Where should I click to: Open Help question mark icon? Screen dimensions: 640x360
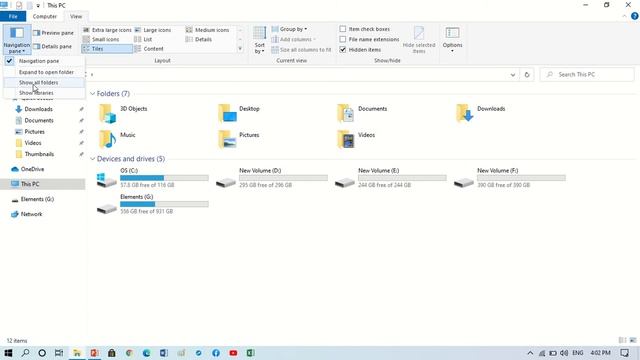[x=635, y=16]
